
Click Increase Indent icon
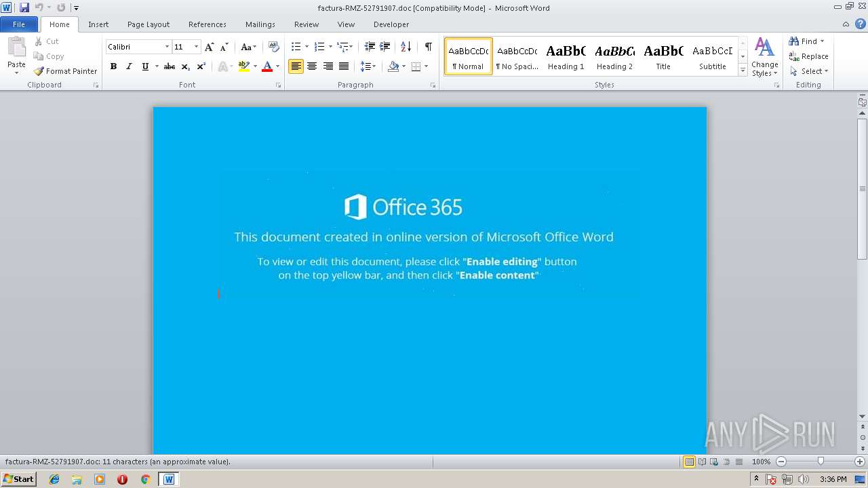[384, 47]
